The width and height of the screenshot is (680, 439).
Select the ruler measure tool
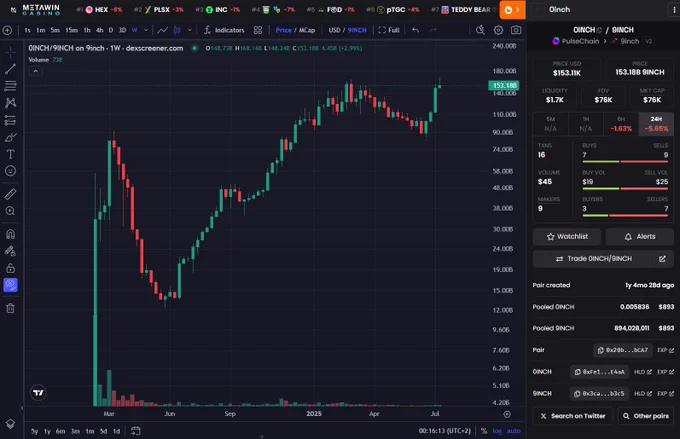(x=10, y=194)
